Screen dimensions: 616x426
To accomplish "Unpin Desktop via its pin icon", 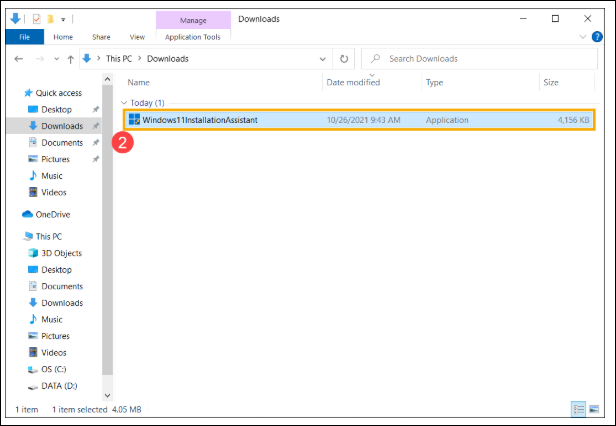I will click(95, 110).
